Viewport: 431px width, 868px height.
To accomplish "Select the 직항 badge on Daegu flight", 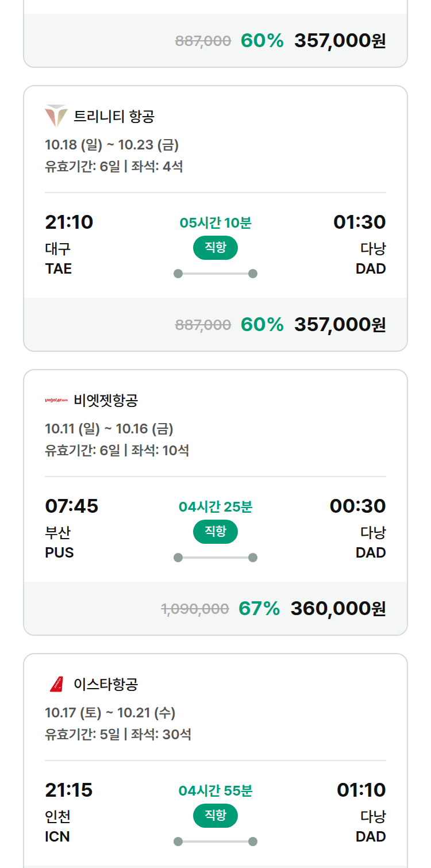I will coord(215,248).
